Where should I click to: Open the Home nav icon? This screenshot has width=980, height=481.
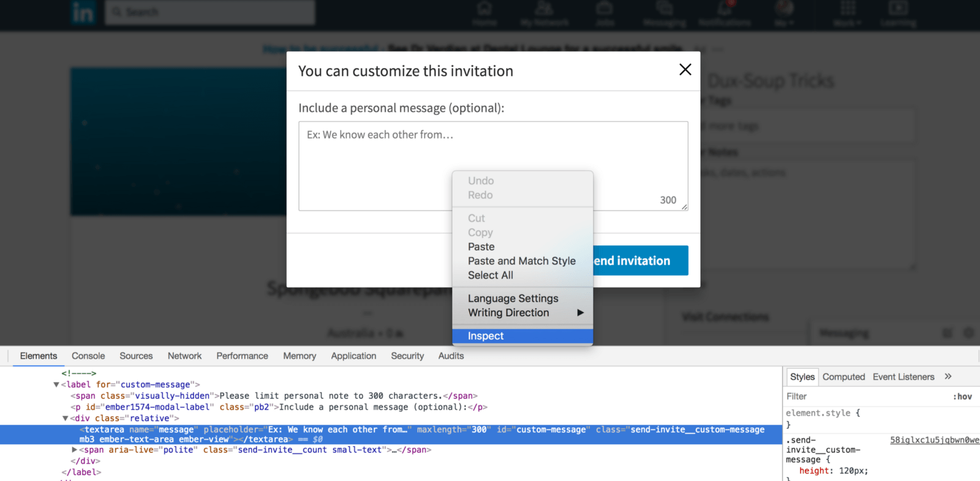(484, 14)
